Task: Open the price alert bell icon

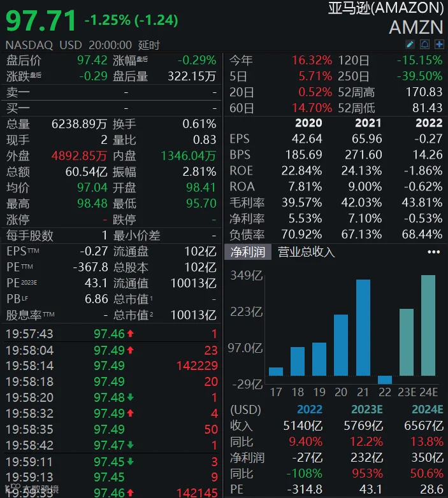Action: [424, 45]
